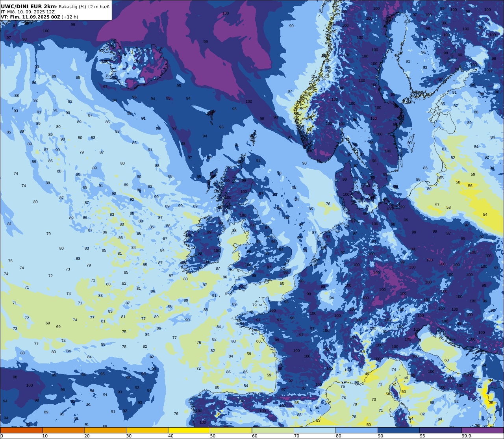Image resolution: width=504 pixels, height=439 pixels.
Task: Click the 'Rakastig (%) í 2 m hæð' caption
Action: (84, 7)
